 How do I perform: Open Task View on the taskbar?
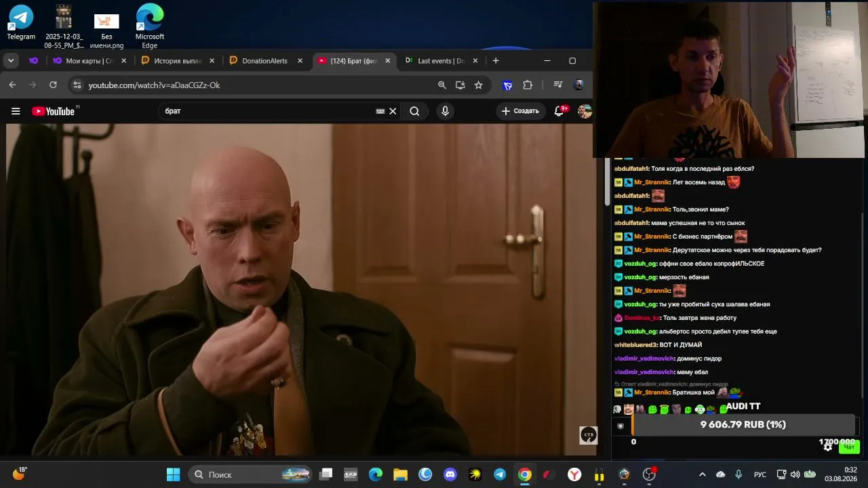click(x=326, y=474)
